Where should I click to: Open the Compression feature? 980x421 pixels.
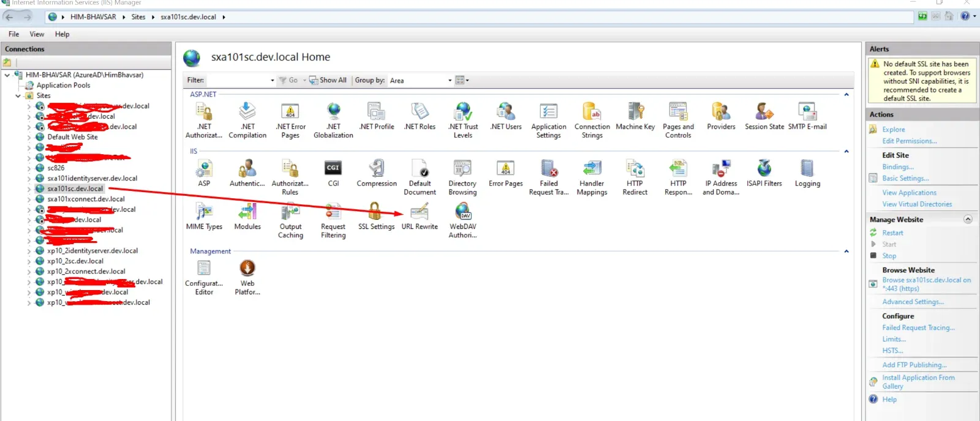click(377, 173)
